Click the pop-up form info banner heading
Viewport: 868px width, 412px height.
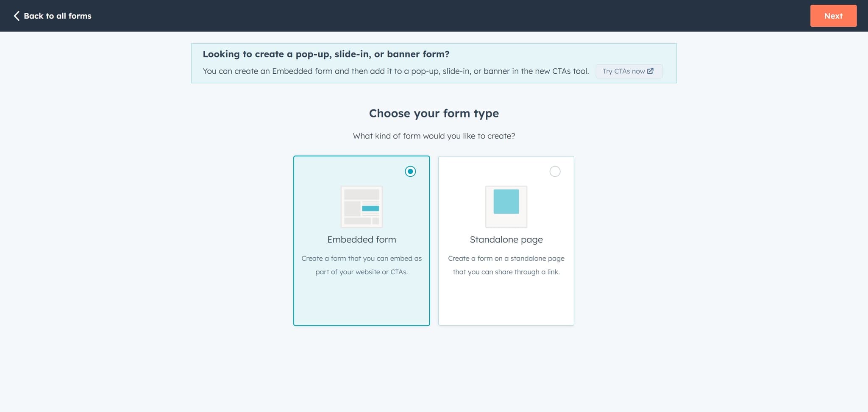[326, 54]
